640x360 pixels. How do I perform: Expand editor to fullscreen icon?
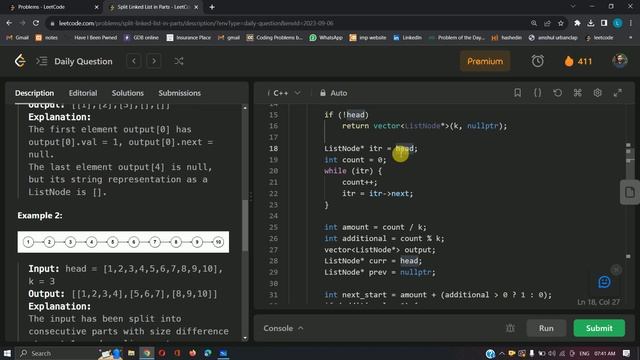618,93
